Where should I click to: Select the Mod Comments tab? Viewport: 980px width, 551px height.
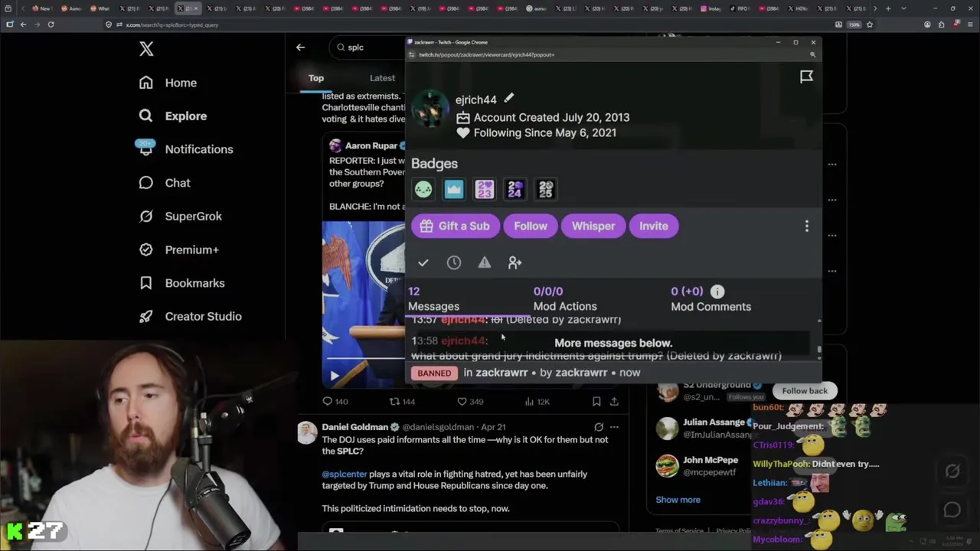click(710, 298)
